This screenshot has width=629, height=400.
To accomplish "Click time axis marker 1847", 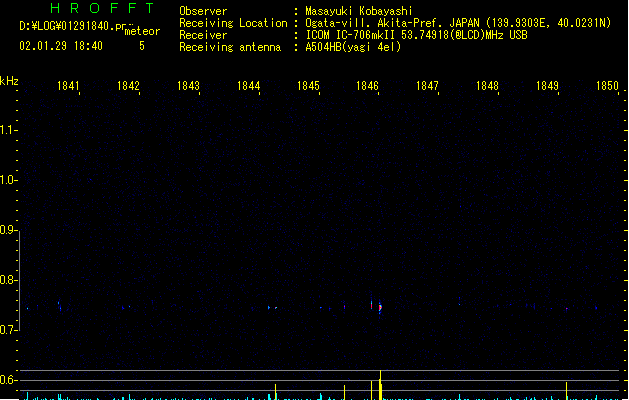I will [427, 86].
